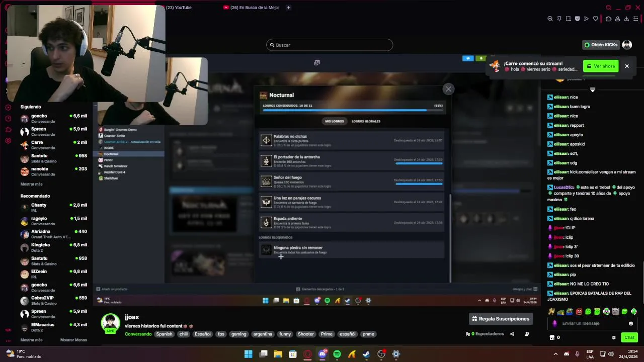Select the grey cat emote in chat bar

pos(615,312)
